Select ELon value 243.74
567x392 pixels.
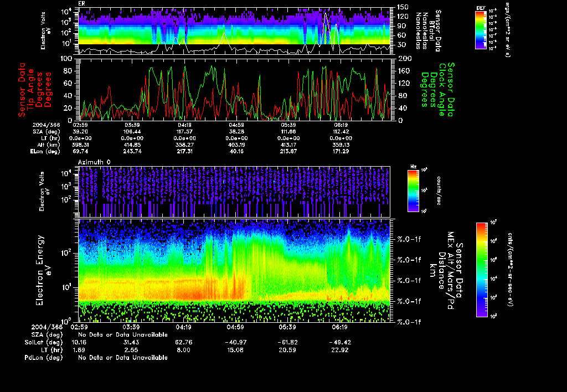132,151
